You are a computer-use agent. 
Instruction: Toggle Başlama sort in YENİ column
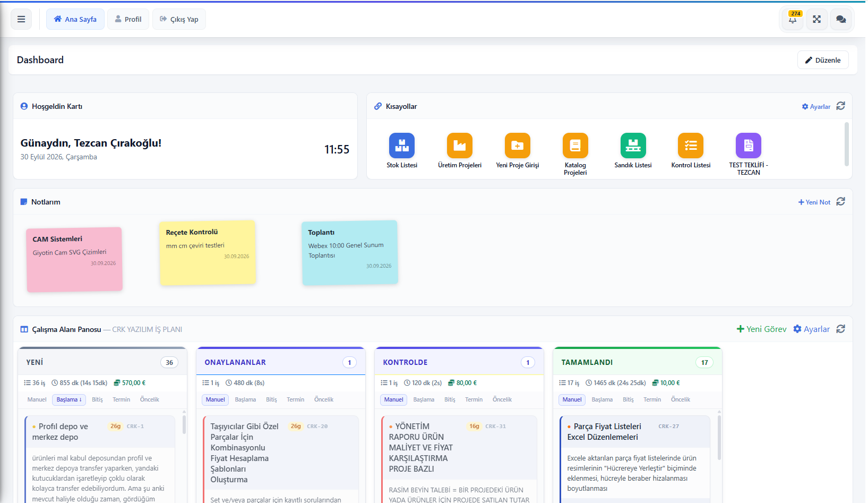69,399
